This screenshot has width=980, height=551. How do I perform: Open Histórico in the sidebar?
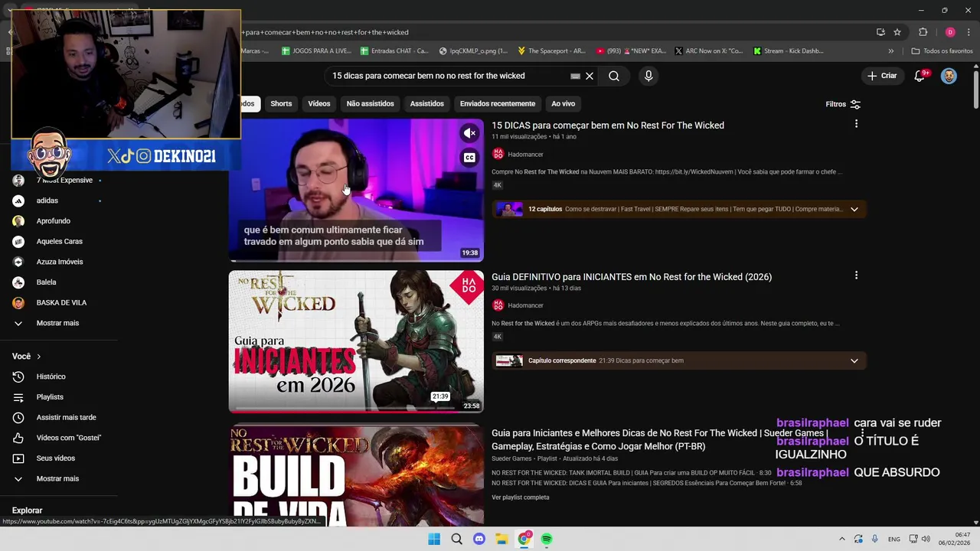point(51,377)
